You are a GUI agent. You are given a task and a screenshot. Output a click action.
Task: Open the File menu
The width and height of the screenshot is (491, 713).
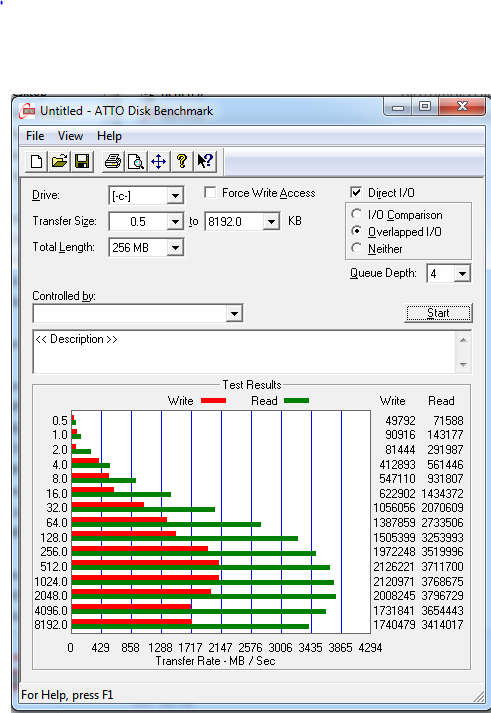pyautogui.click(x=35, y=136)
